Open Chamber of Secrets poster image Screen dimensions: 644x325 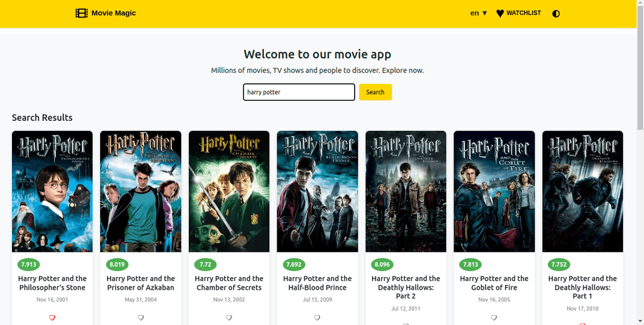[229, 191]
